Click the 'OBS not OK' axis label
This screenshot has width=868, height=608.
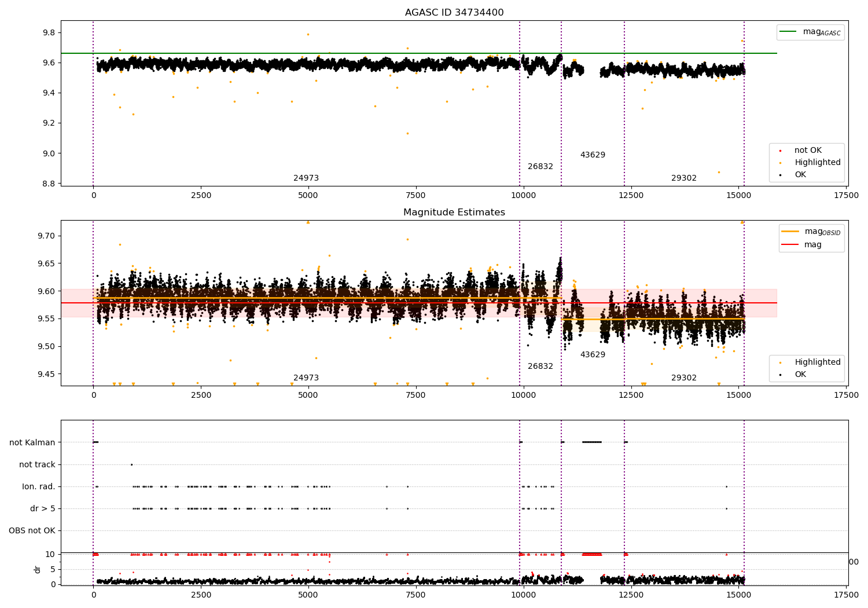32,530
